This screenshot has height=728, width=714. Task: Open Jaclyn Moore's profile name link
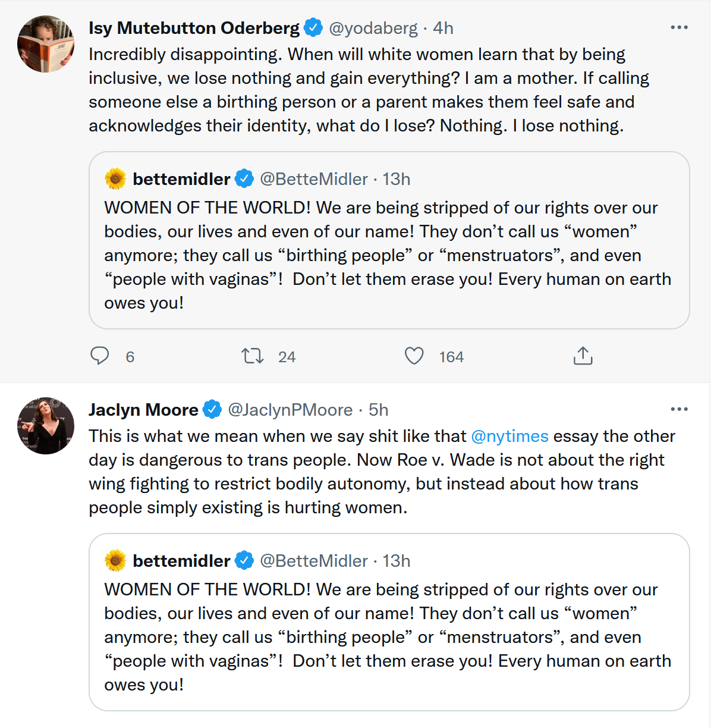tap(143, 410)
